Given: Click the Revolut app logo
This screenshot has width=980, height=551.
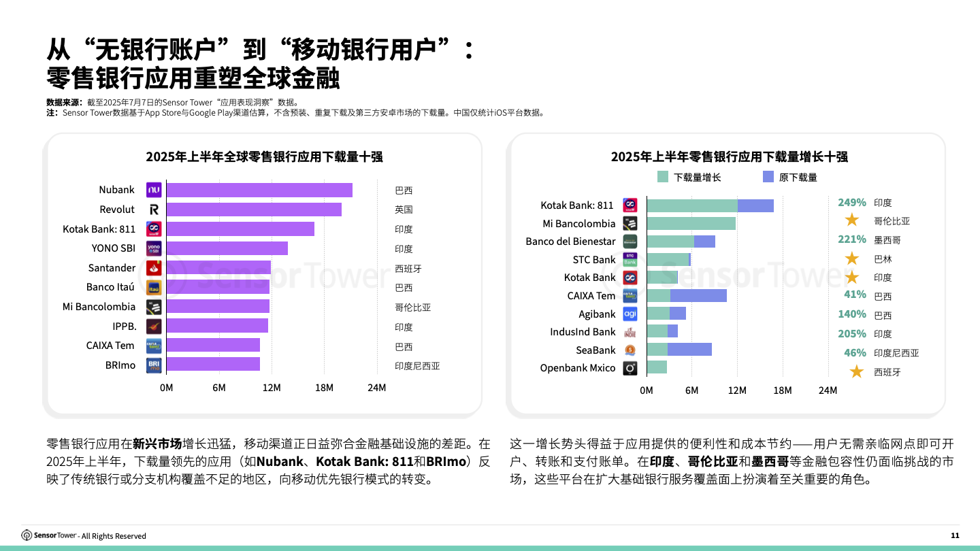Looking at the screenshot, I should (154, 210).
